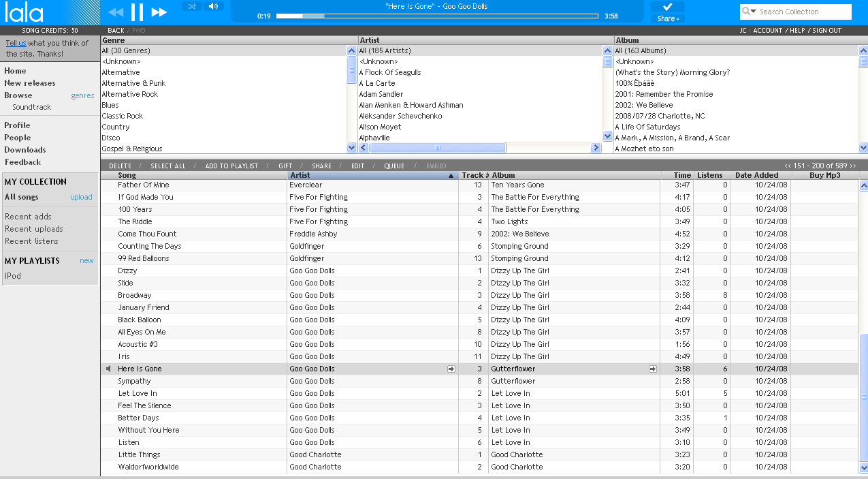868x479 pixels.
Task: Skip to next track
Action: 159,12
